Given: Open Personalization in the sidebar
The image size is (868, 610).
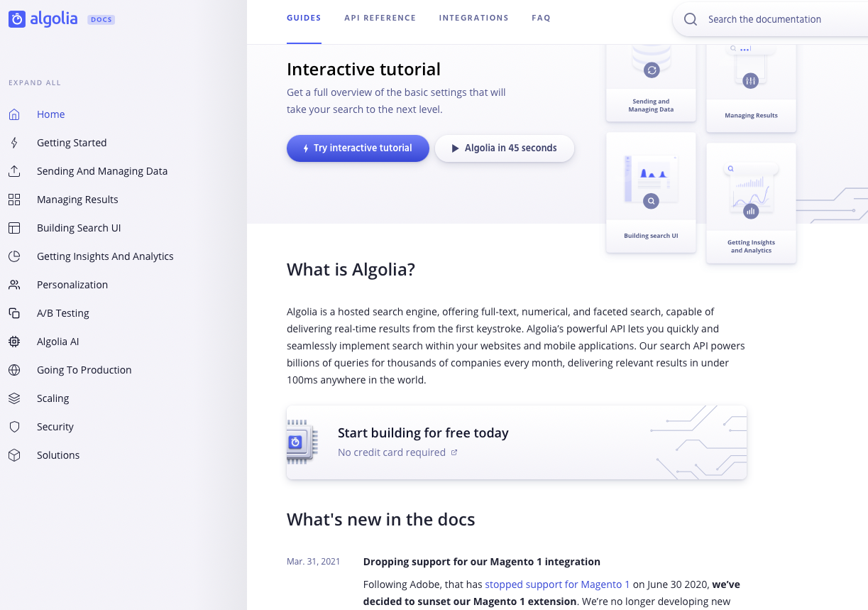Looking at the screenshot, I should click(72, 285).
